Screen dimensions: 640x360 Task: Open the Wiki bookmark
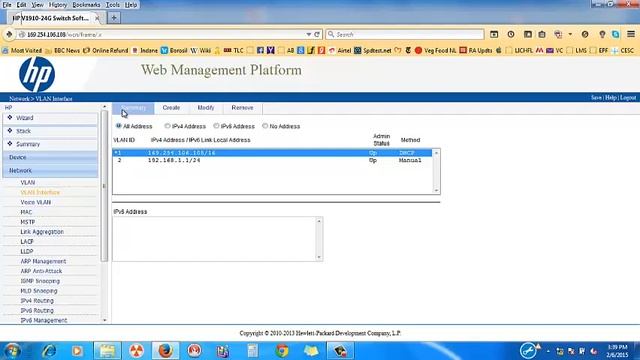200,51
